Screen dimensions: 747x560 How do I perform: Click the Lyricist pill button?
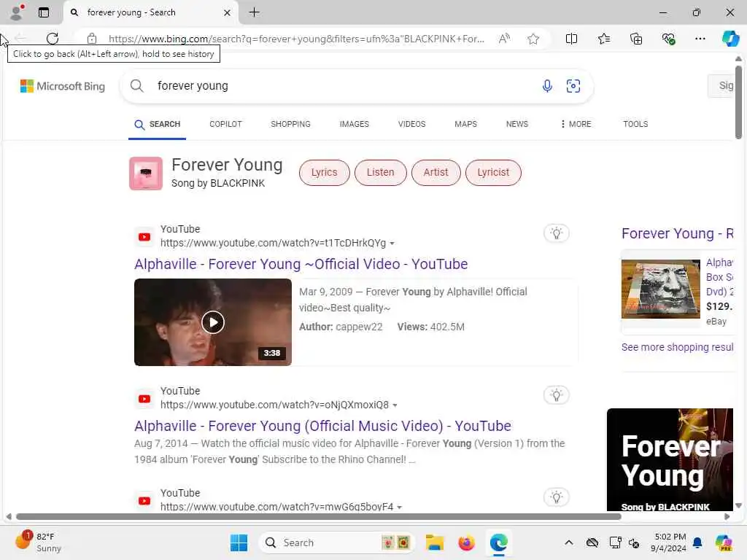pyautogui.click(x=493, y=172)
